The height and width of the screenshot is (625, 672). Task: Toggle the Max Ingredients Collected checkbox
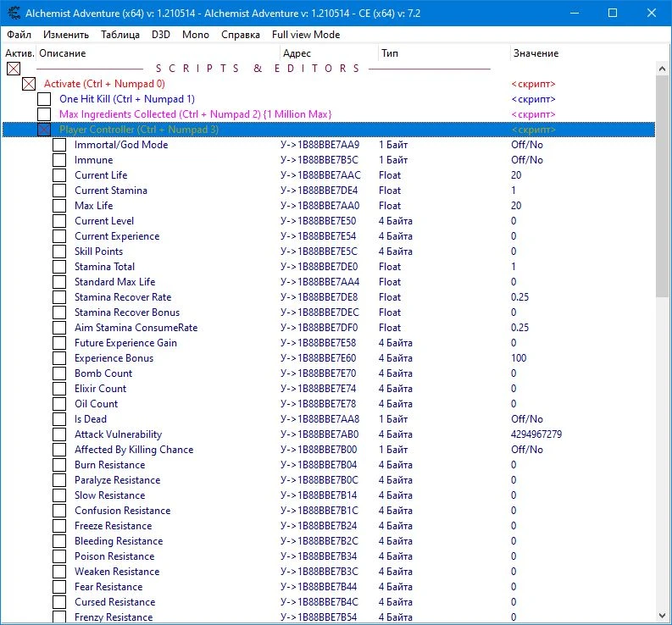tap(44, 114)
